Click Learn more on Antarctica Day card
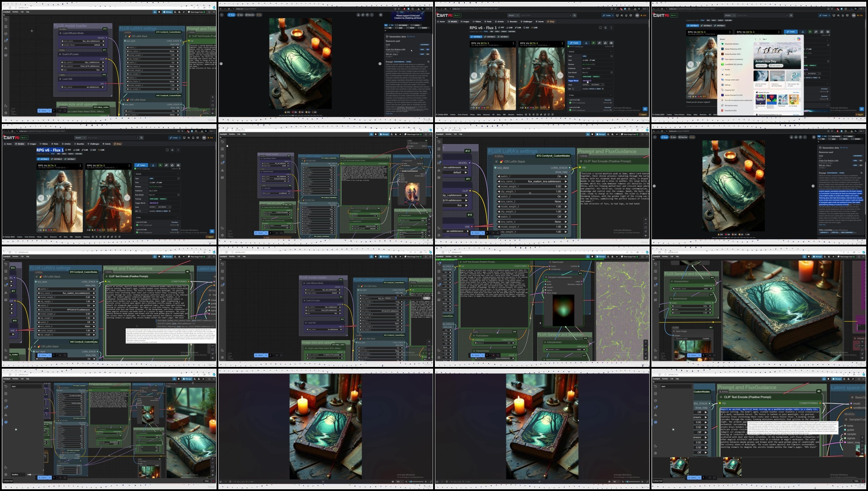Image resolution: width=868 pixels, height=491 pixels. (761, 65)
